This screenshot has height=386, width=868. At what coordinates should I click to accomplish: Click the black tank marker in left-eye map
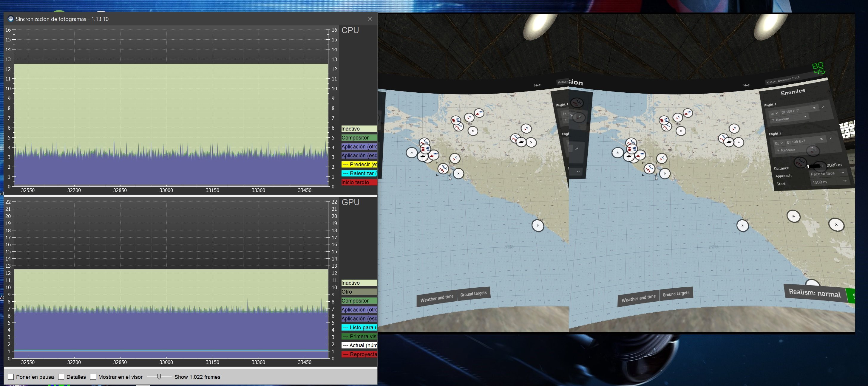point(423,156)
